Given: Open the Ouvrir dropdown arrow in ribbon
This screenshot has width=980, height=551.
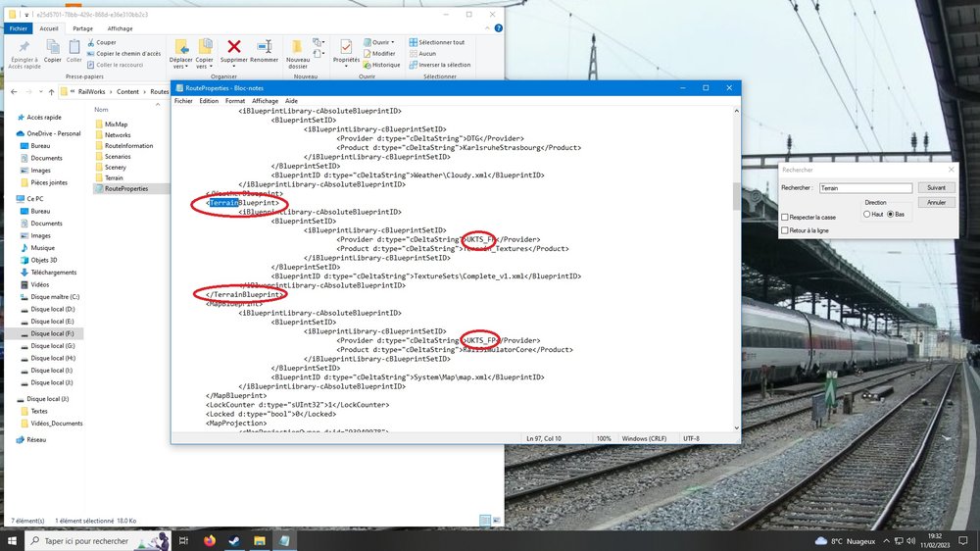Looking at the screenshot, I should (x=393, y=42).
